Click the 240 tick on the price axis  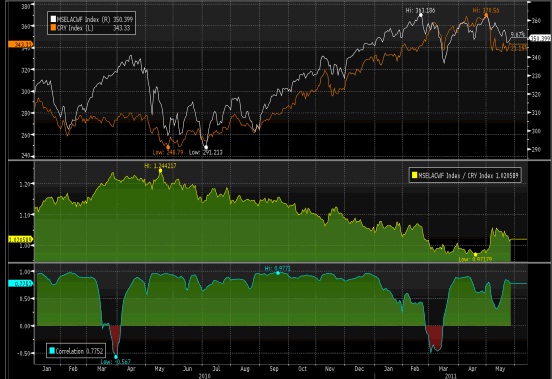click(25, 156)
